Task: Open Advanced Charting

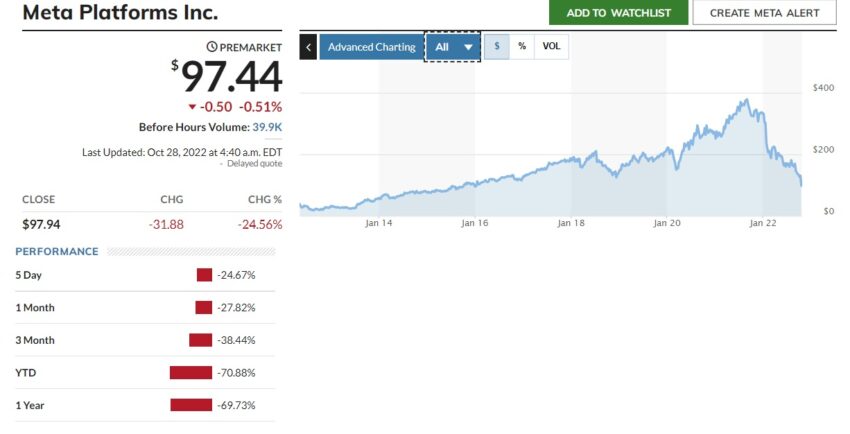Action: coord(371,47)
